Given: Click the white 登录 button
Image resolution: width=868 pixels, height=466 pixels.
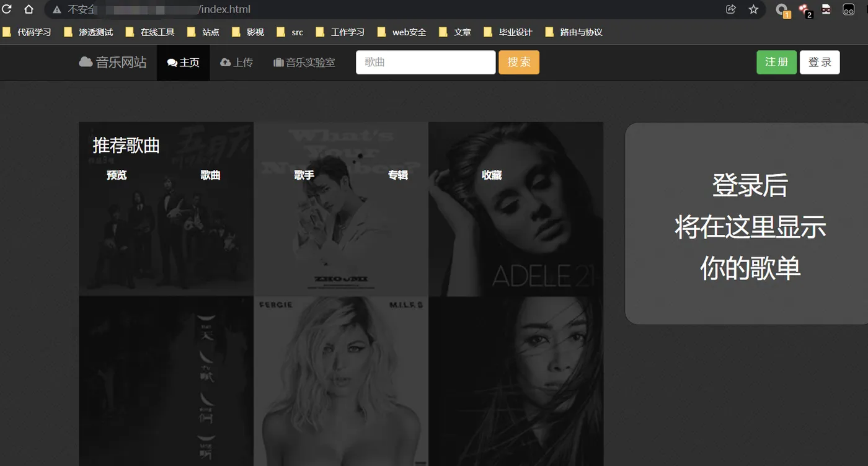Looking at the screenshot, I should tap(820, 63).
